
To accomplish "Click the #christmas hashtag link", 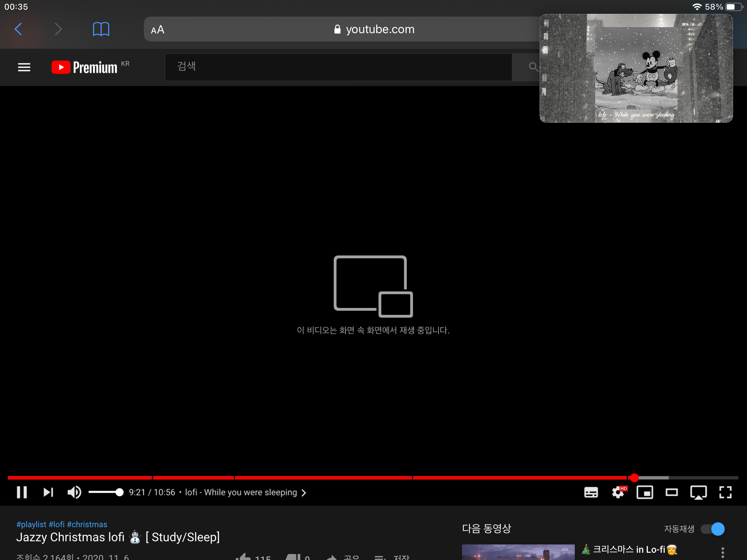I will tap(87, 524).
